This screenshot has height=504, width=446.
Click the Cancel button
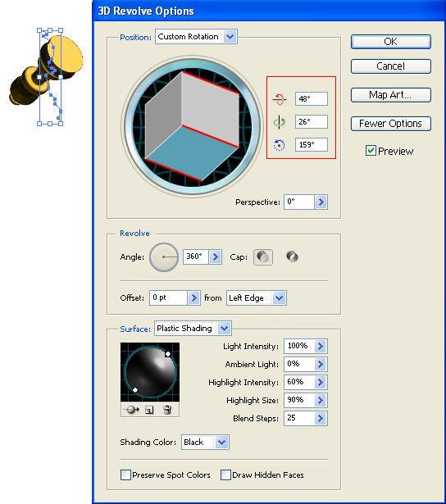(391, 66)
